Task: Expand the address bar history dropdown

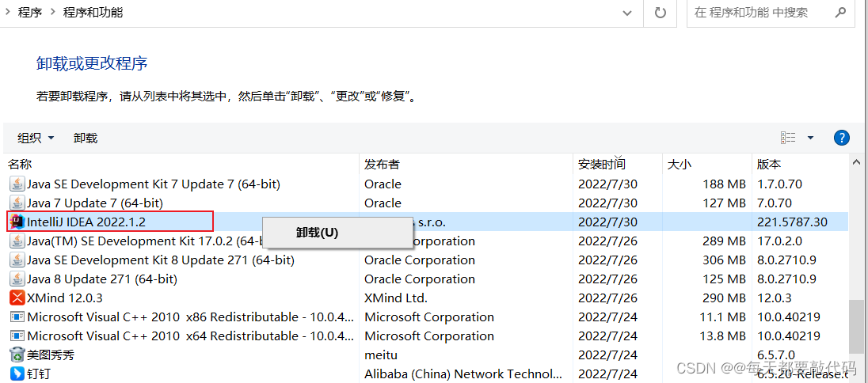Action: [627, 12]
